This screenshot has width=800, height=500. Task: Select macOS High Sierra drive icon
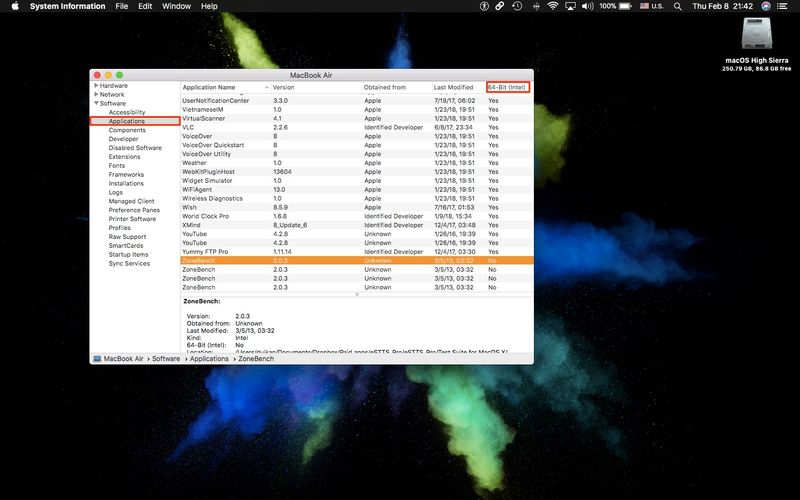757,34
